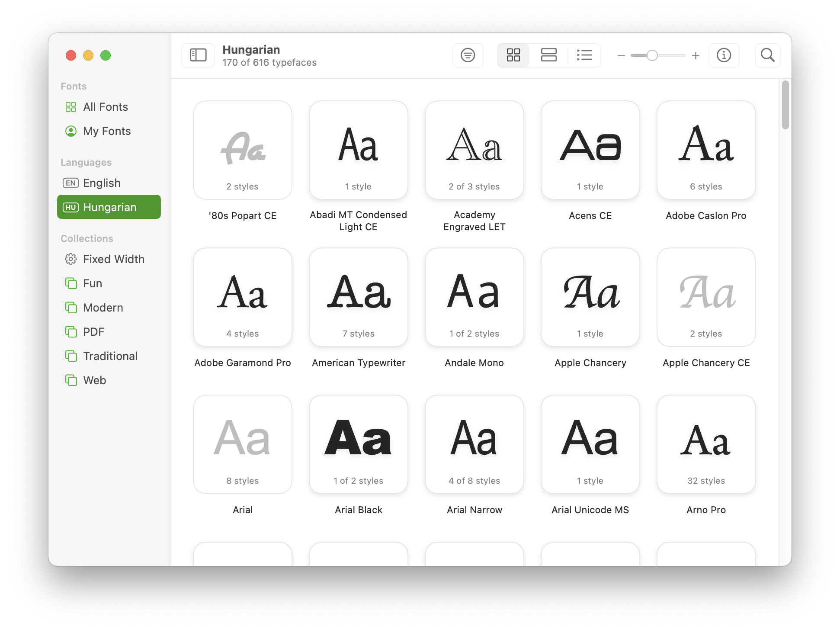Select the Abadi MT Condensed Light CE card
This screenshot has height=630, width=840.
click(359, 150)
